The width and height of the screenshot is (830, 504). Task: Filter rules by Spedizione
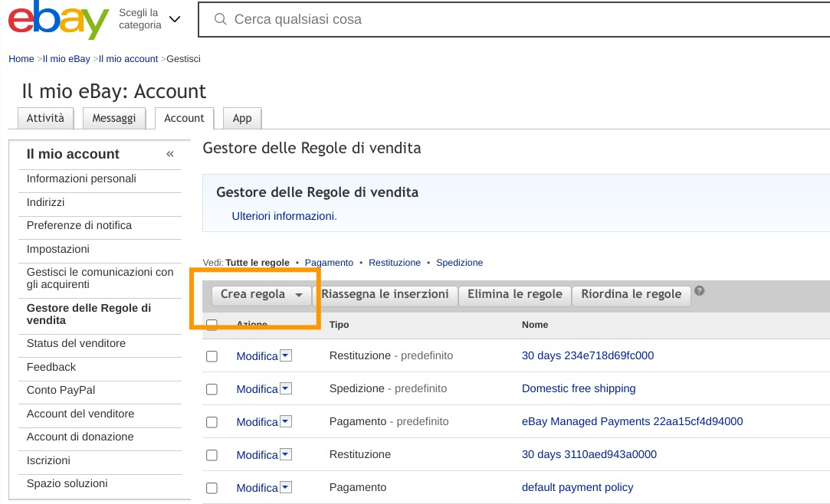(460, 263)
